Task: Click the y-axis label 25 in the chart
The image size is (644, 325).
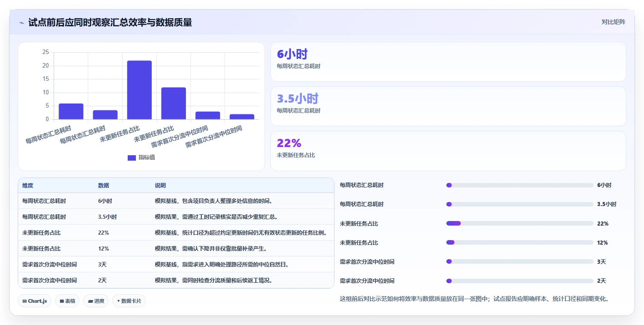Action: (45, 52)
